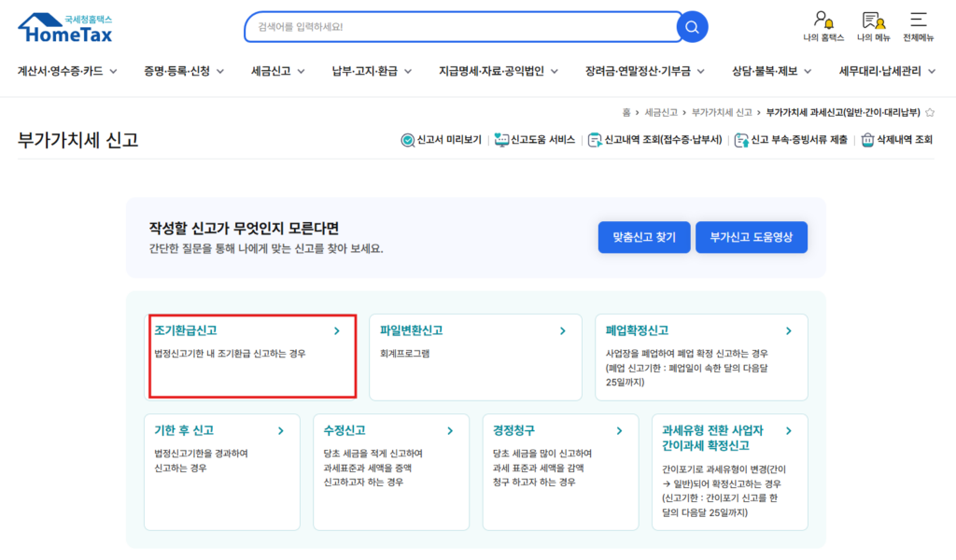This screenshot has height=560, width=956.
Task: Select 폐업확정신고 card
Action: (x=700, y=356)
